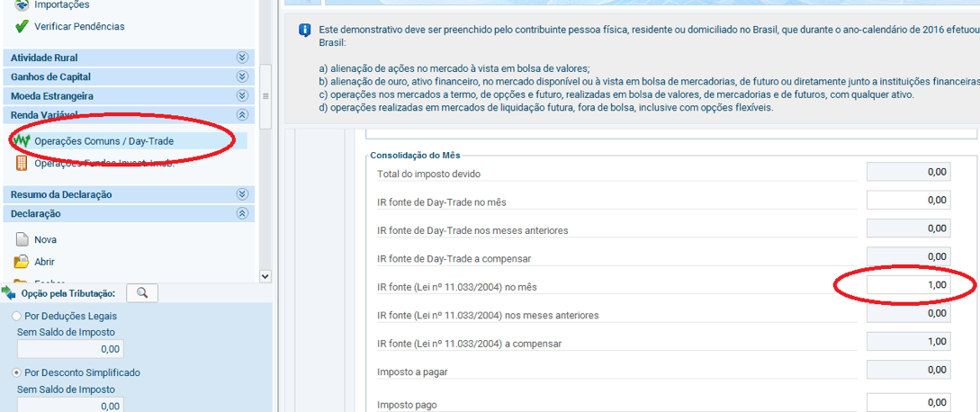980x412 pixels.
Task: Click the magnifier button beside Opção pela Tributação
Action: [x=142, y=293]
